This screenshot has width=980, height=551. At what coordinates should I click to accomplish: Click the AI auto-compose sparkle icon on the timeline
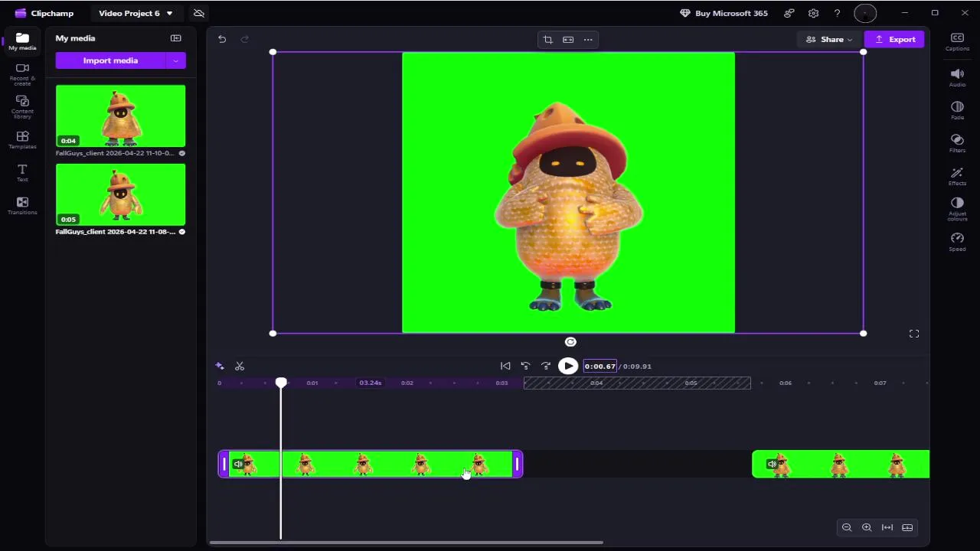220,367
